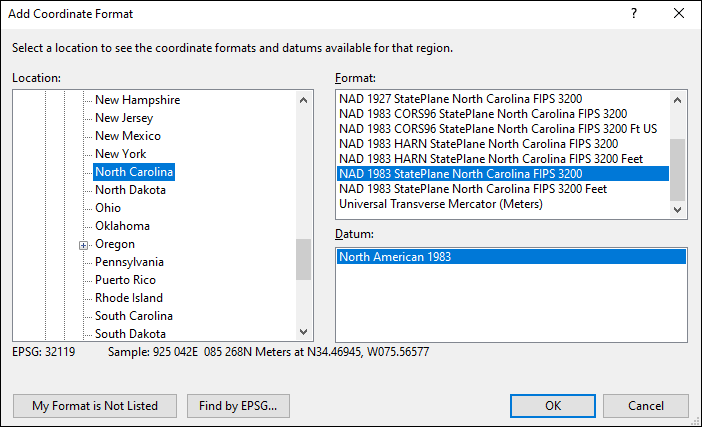The height and width of the screenshot is (427, 702).
Task: Select Oregon in Location tree
Action: (x=115, y=244)
